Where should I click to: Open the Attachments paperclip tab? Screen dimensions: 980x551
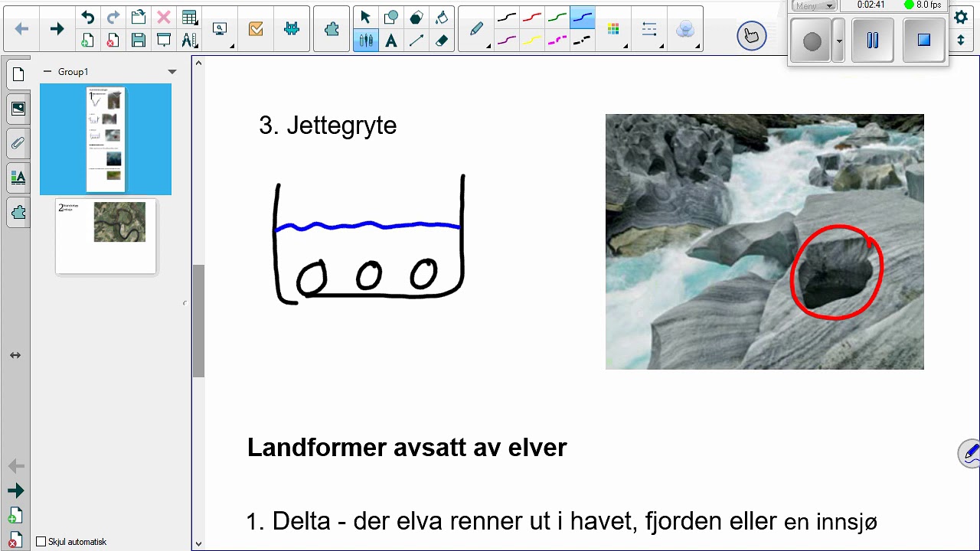[18, 143]
